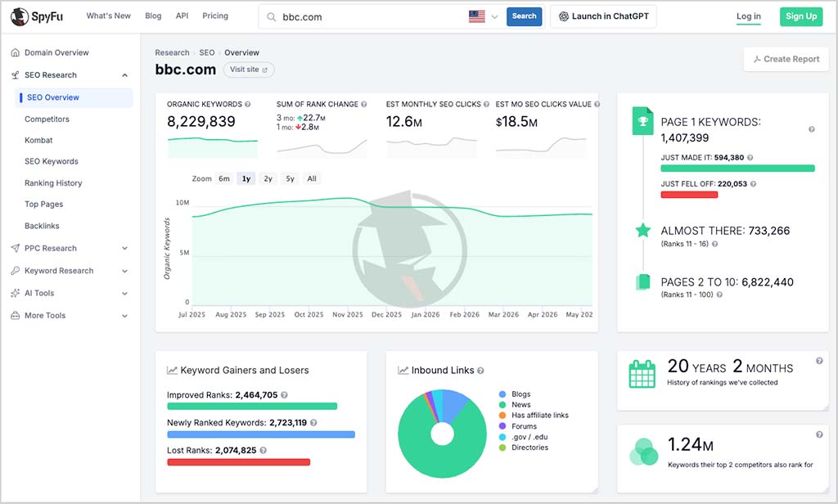Collapse the SEO Research section
This screenshot has width=838, height=504.
124,74
